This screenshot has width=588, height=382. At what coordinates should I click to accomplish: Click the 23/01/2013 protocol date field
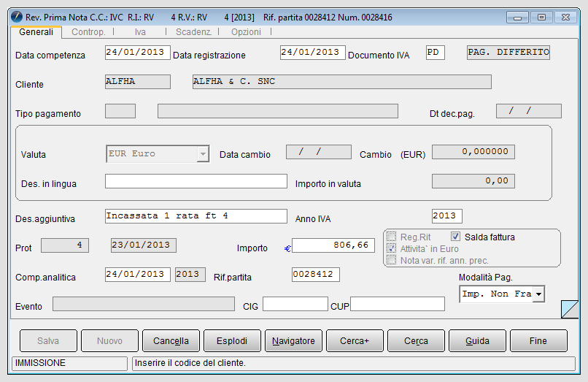pyautogui.click(x=144, y=245)
